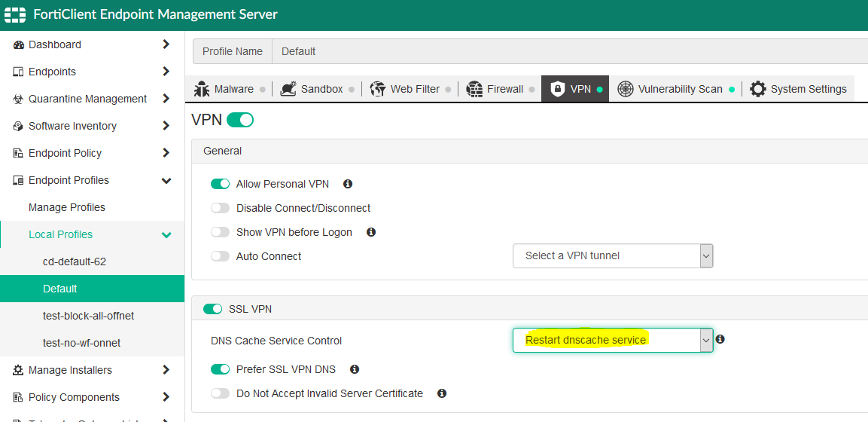This screenshot has height=422, width=868.
Task: Open DNS Cache Service Control dropdown
Action: point(613,341)
